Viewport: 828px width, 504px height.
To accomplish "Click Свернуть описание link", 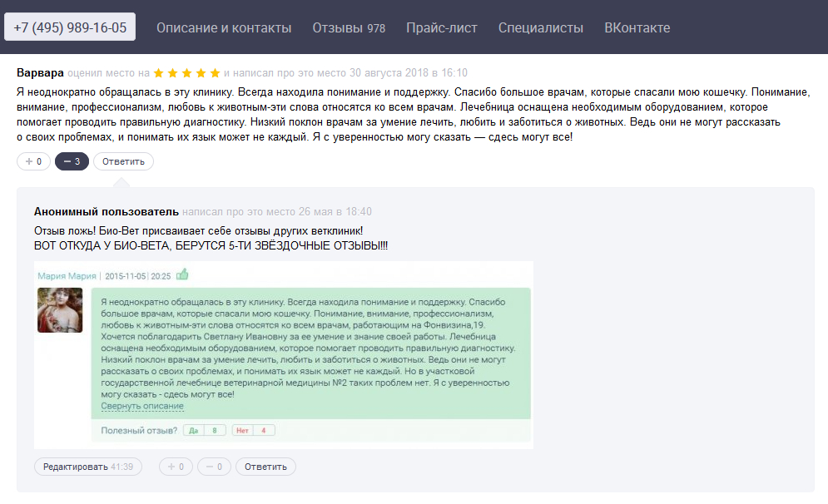I will pyautogui.click(x=142, y=406).
